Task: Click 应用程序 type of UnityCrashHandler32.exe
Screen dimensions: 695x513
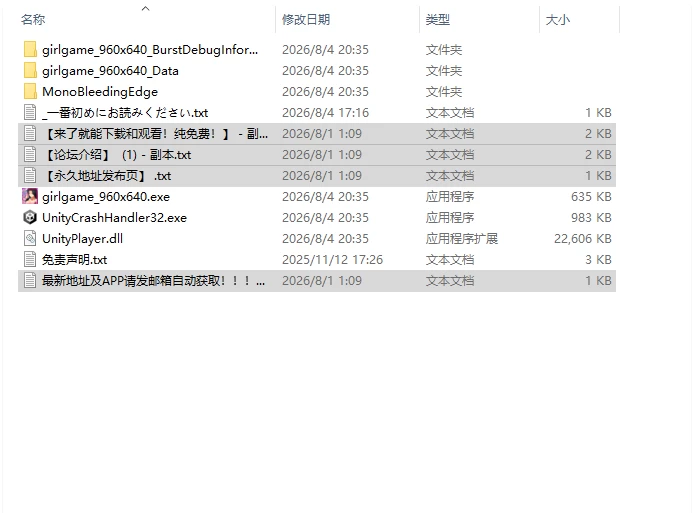Action: click(x=449, y=217)
